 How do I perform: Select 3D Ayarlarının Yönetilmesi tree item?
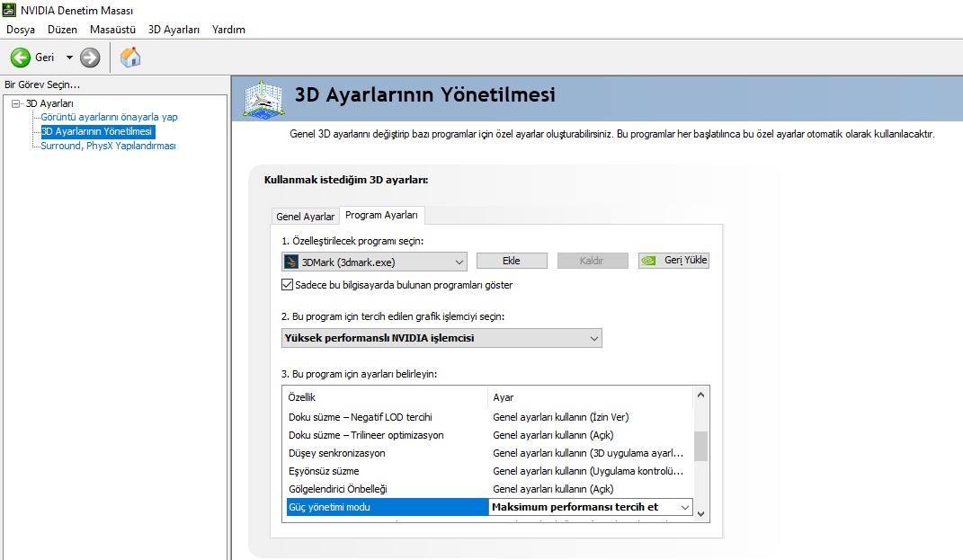pyautogui.click(x=97, y=131)
